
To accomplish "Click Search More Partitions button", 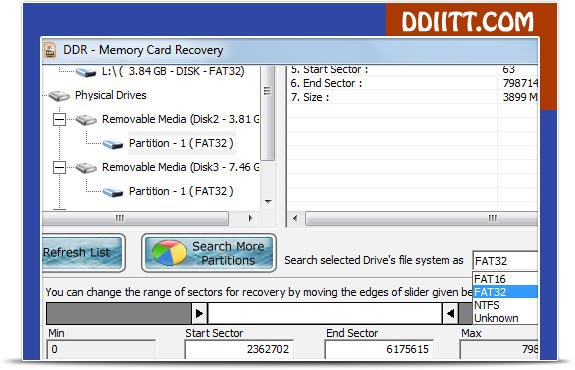I will click(x=209, y=253).
